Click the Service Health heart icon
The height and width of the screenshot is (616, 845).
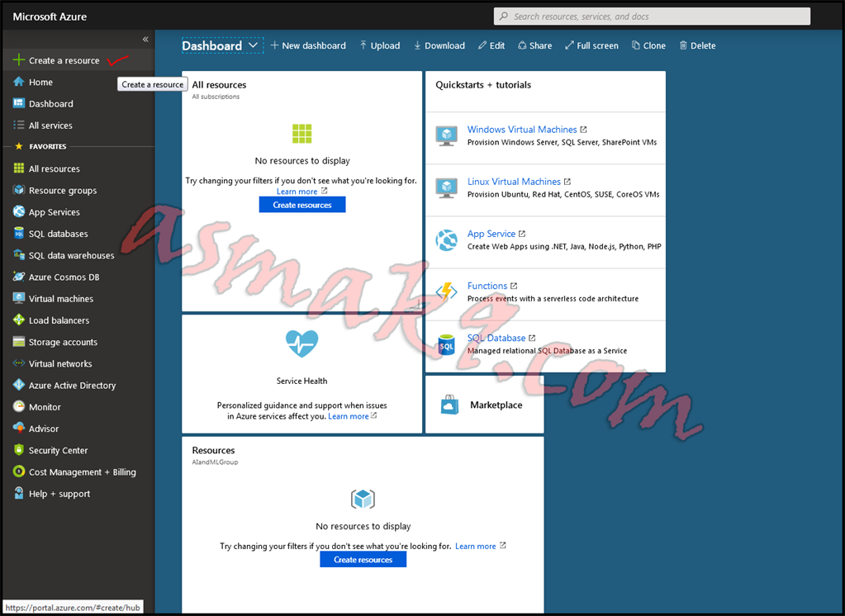point(301,344)
